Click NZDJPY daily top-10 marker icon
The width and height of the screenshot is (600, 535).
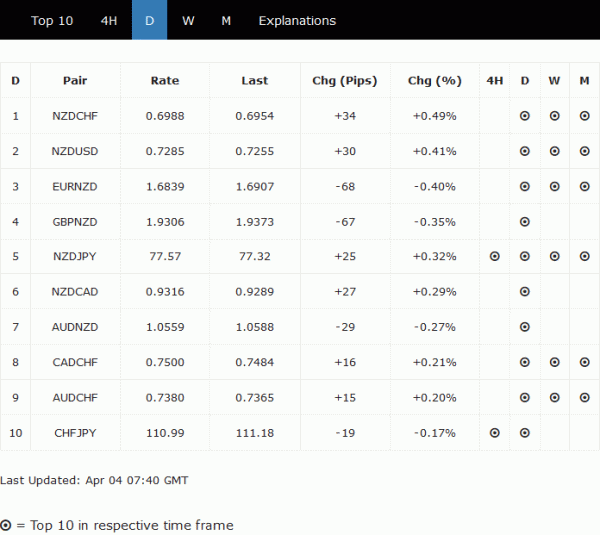[x=525, y=256]
